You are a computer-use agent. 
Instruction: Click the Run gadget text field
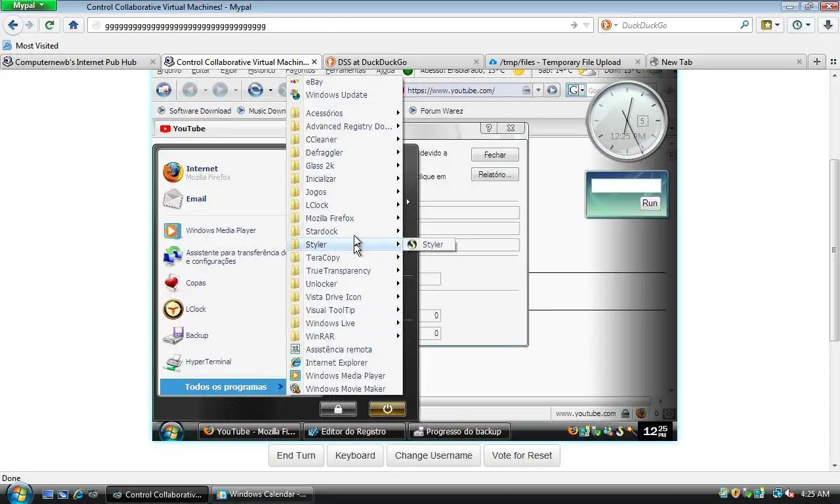pos(626,186)
